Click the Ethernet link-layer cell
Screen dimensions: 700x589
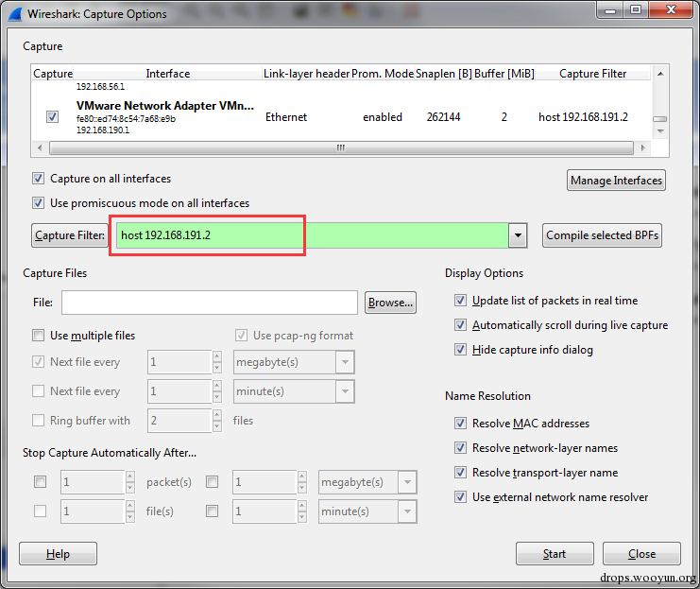coord(286,117)
